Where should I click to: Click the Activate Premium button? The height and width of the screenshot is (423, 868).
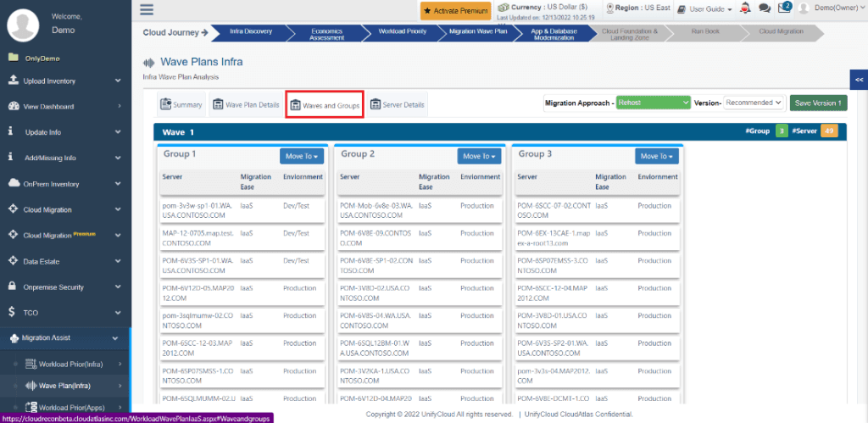pyautogui.click(x=455, y=10)
